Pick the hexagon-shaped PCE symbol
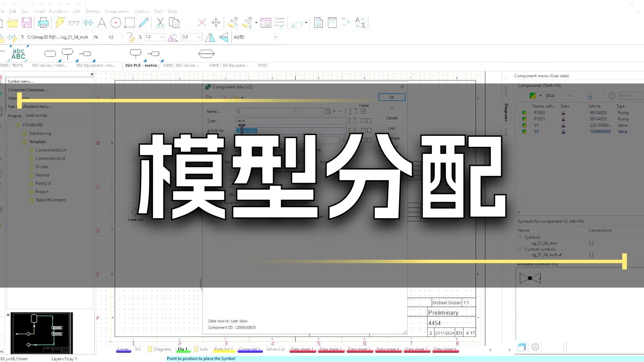The height and width of the screenshot is (362, 644). (206, 54)
